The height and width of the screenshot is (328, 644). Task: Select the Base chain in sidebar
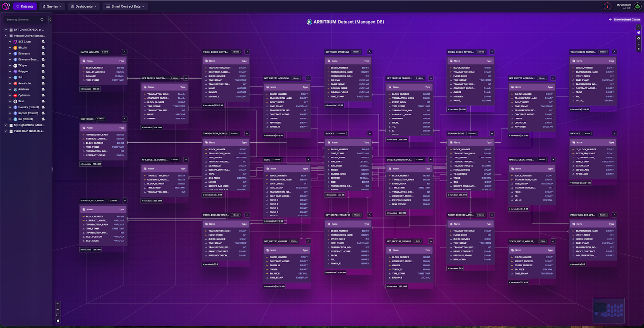click(21, 101)
